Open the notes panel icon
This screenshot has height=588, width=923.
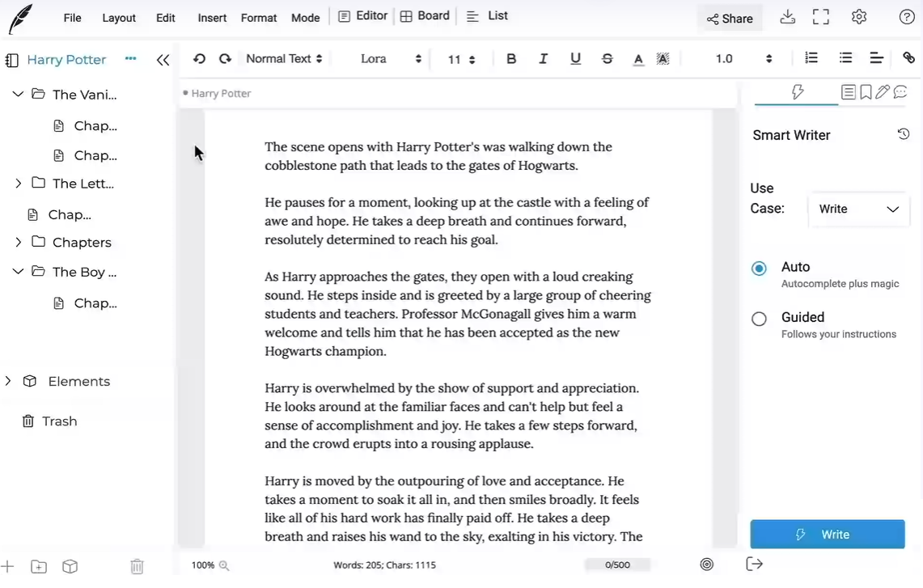click(849, 92)
